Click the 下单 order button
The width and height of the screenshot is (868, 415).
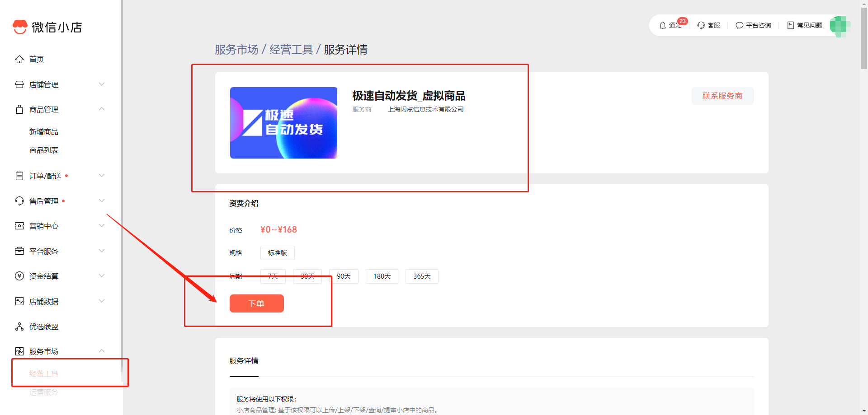click(x=257, y=303)
